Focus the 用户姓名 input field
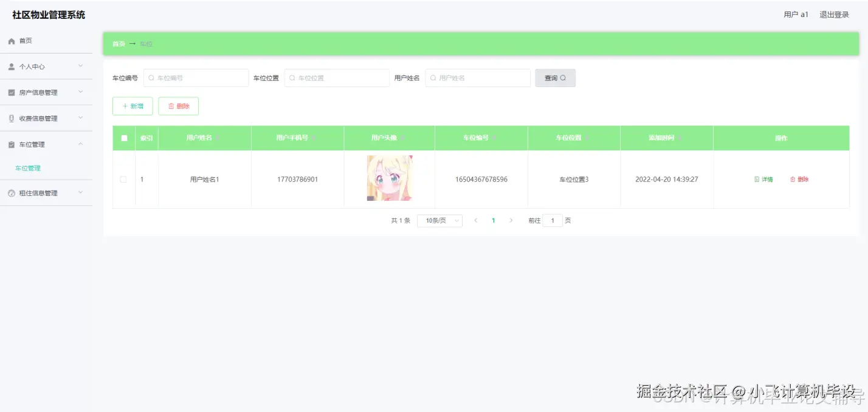Viewport: 868px width, 412px height. 478,78
